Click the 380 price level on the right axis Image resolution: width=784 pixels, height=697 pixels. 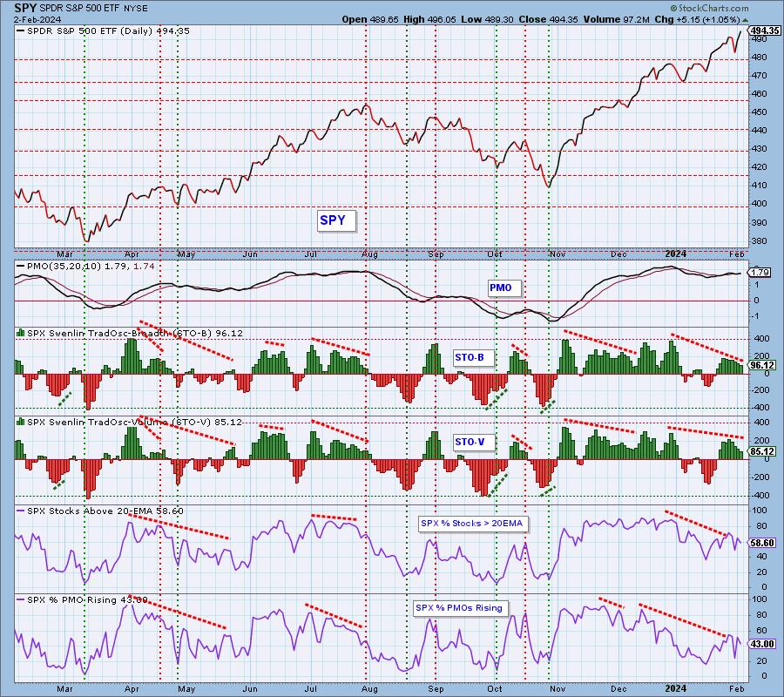[759, 241]
